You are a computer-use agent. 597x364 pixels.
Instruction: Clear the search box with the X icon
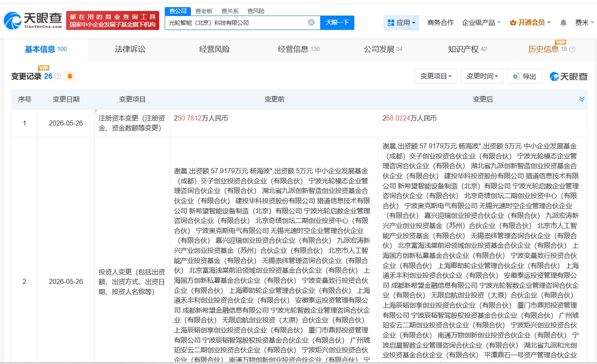point(311,22)
